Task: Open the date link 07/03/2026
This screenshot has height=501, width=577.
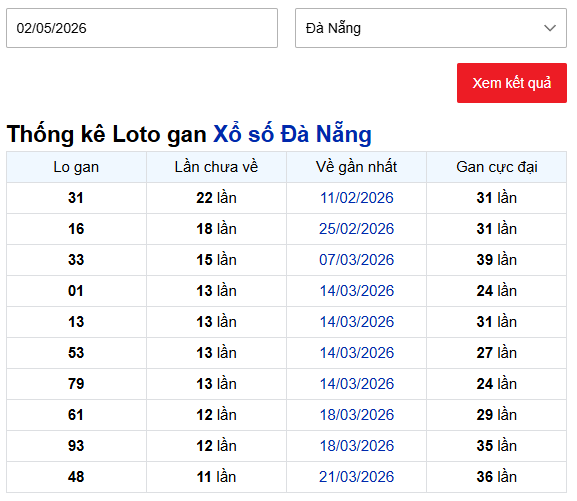Action: pyautogui.click(x=356, y=260)
